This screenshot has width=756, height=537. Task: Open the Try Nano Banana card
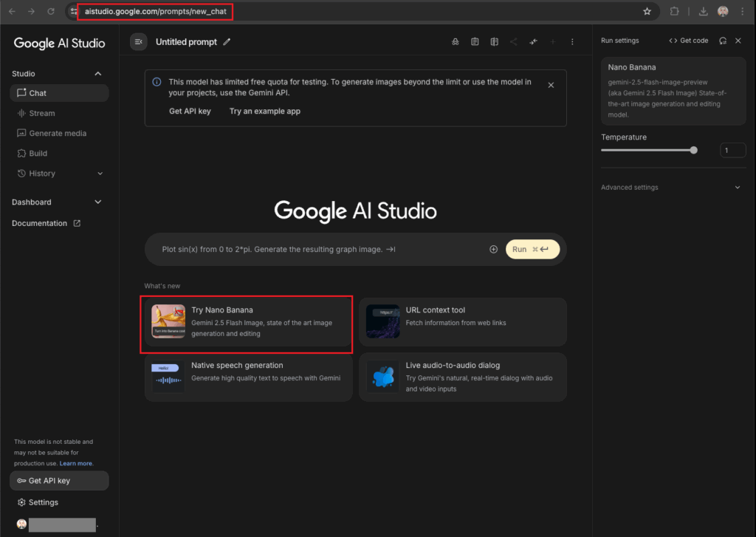tap(246, 321)
